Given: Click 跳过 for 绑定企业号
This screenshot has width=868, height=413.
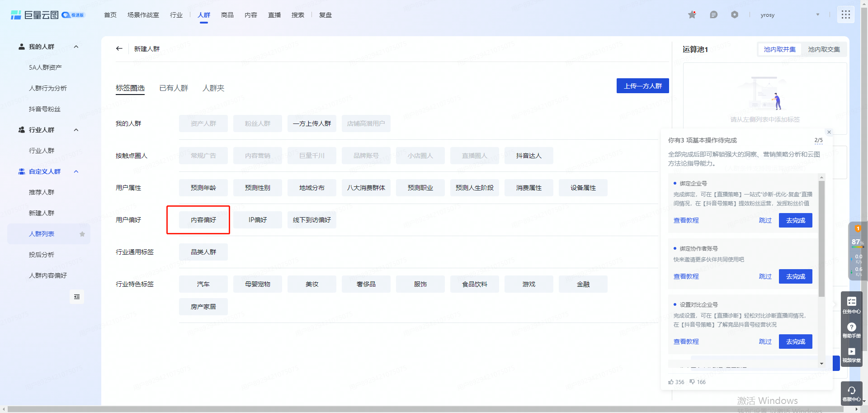Looking at the screenshot, I should point(765,220).
